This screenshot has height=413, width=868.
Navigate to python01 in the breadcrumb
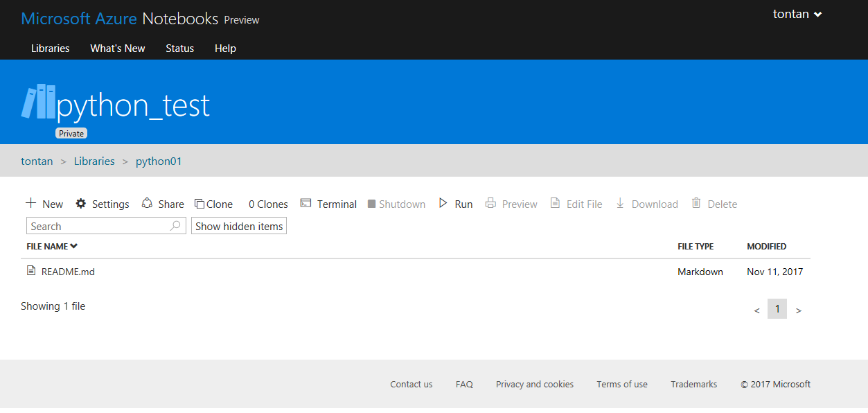159,161
